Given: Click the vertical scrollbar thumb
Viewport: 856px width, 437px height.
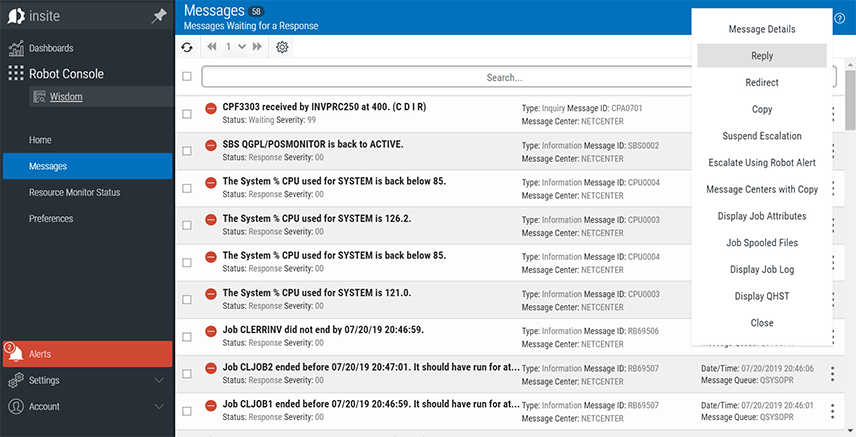Looking at the screenshot, I should 850,100.
